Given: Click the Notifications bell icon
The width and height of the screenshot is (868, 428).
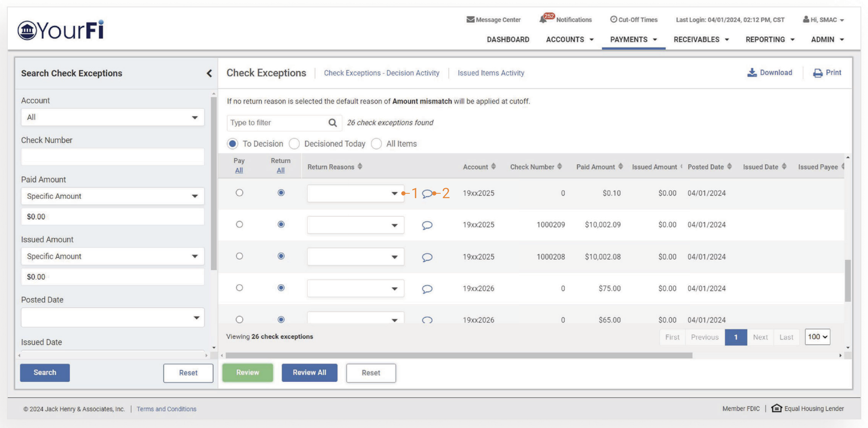Looking at the screenshot, I should pos(543,20).
